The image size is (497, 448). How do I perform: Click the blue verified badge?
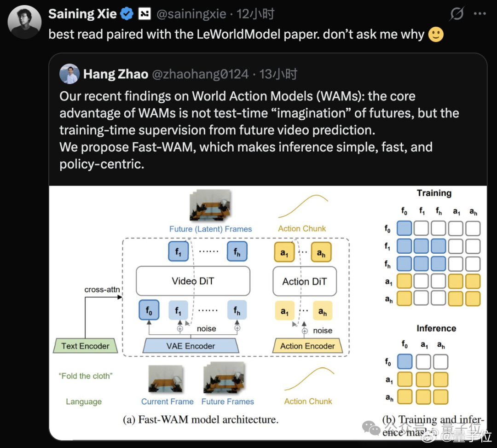127,14
